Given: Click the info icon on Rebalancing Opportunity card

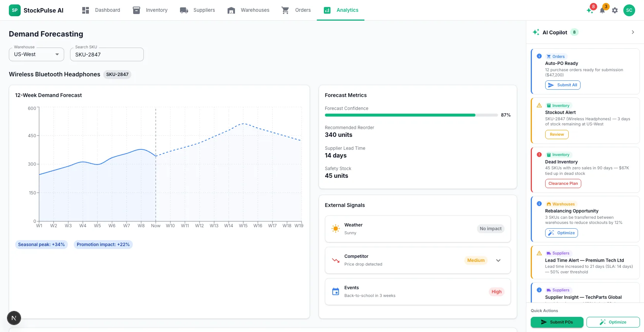Looking at the screenshot, I should 539,204.
